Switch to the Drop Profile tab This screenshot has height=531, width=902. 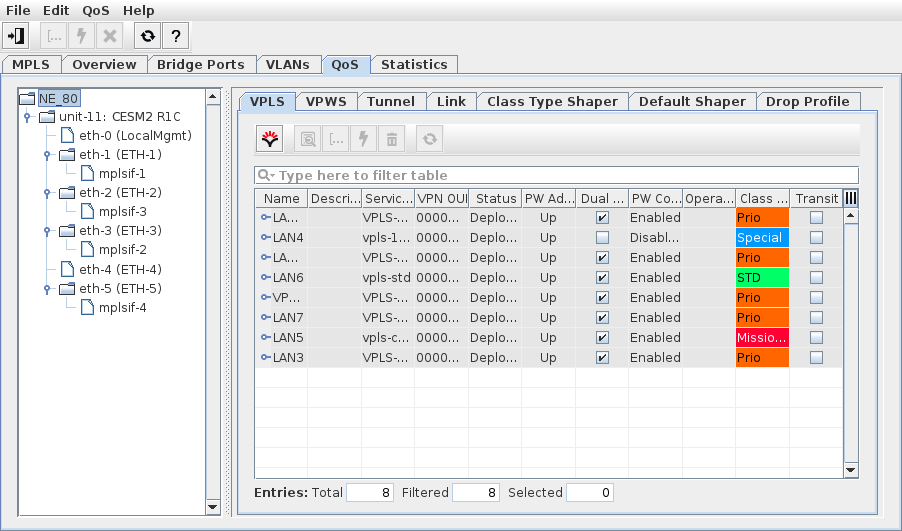click(x=807, y=101)
